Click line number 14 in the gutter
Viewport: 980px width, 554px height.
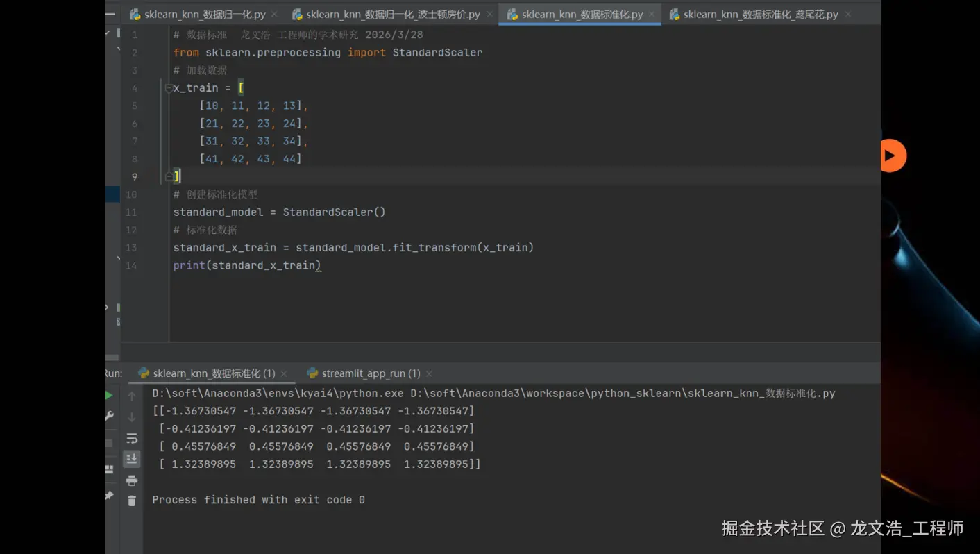(x=131, y=265)
